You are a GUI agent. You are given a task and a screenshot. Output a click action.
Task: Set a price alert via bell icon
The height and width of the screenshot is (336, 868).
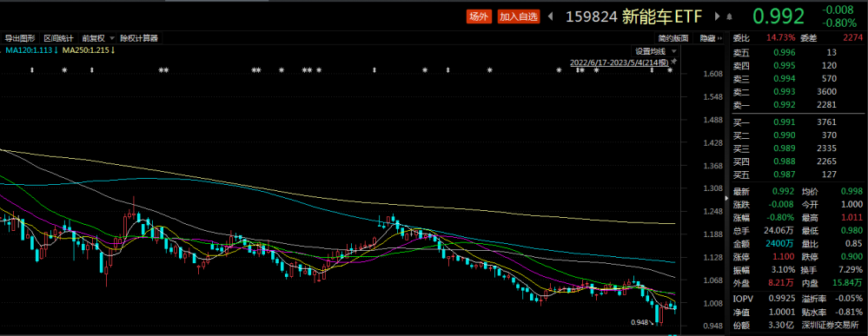(729, 16)
